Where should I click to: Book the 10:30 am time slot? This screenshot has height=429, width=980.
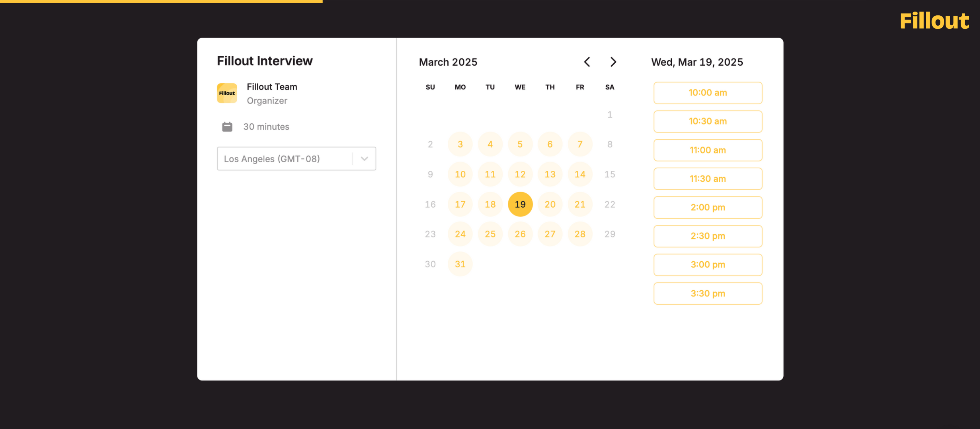pos(708,122)
